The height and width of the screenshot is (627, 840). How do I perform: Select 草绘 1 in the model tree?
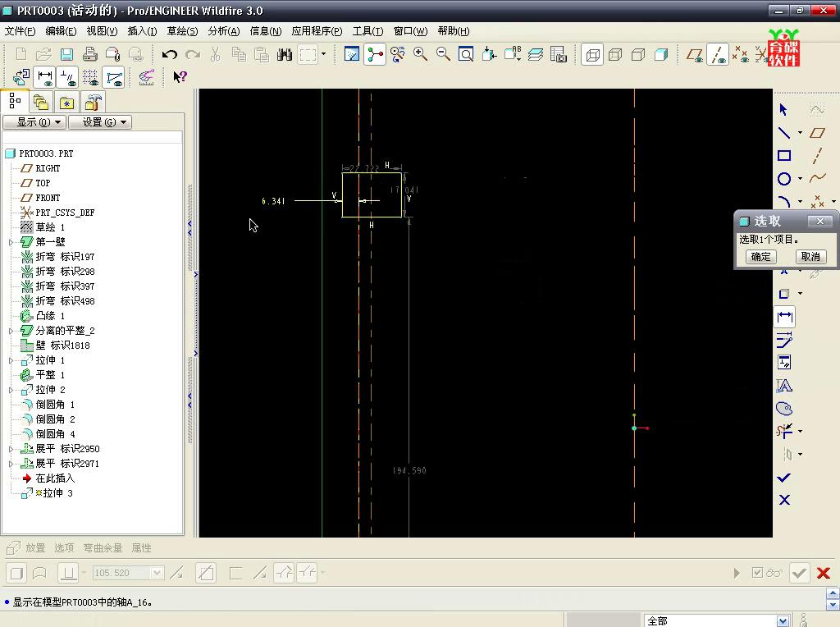(x=50, y=227)
